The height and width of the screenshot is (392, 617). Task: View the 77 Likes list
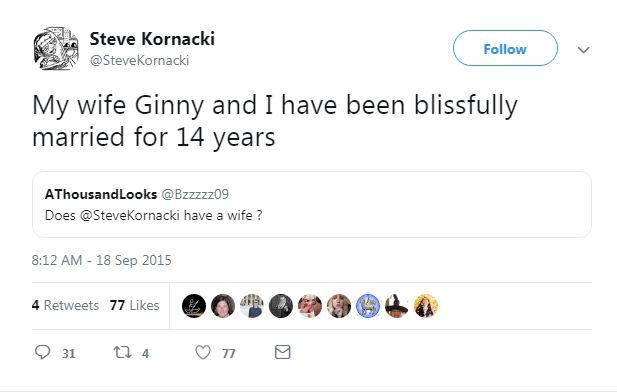click(x=135, y=305)
